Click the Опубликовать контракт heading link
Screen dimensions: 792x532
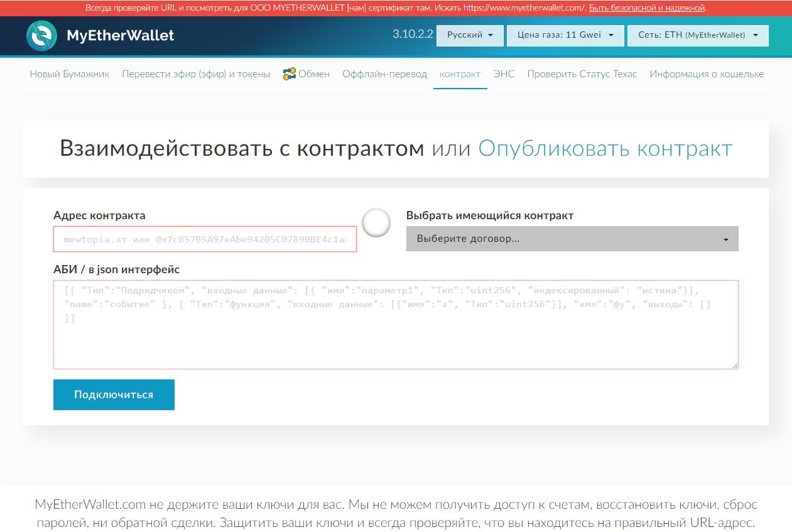coord(605,149)
